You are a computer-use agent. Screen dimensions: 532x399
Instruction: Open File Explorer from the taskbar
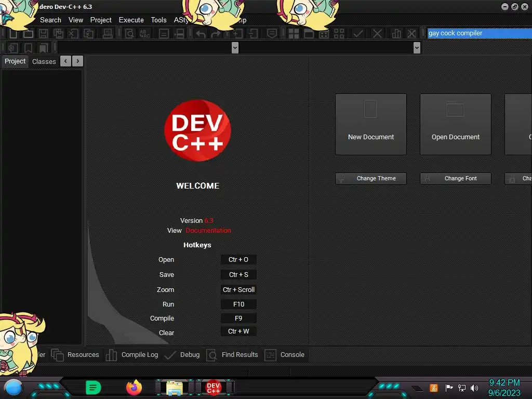point(175,388)
